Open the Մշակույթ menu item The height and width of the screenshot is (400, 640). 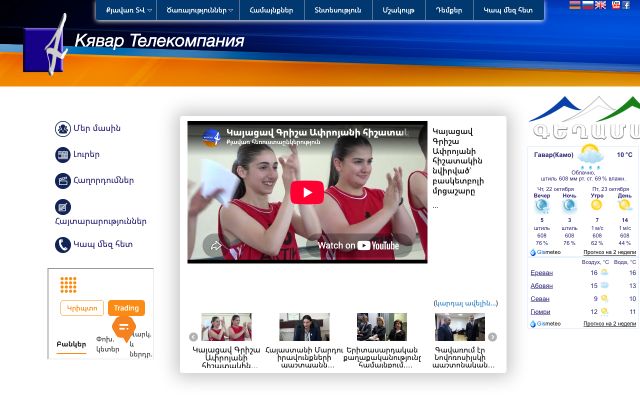(x=398, y=10)
